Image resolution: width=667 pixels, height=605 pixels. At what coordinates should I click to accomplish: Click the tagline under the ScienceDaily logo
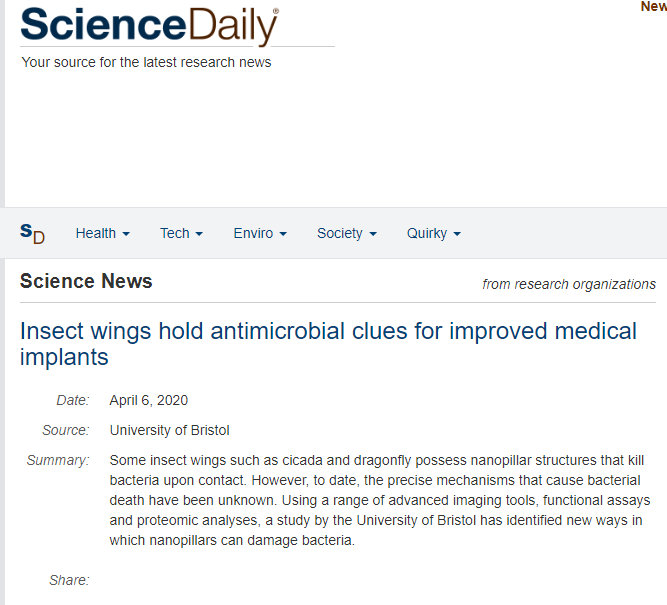pyautogui.click(x=146, y=62)
